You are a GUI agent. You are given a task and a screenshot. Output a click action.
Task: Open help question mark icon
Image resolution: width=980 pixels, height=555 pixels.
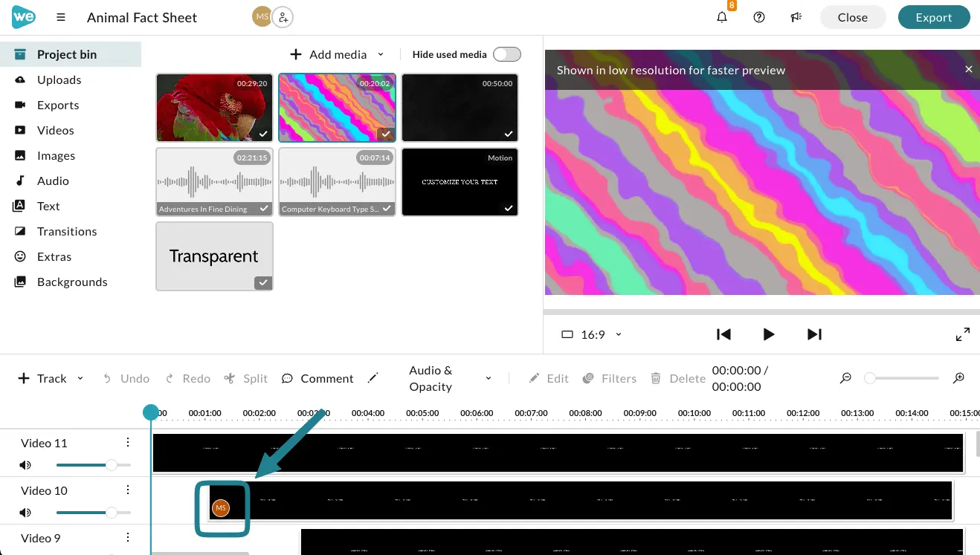click(x=759, y=17)
